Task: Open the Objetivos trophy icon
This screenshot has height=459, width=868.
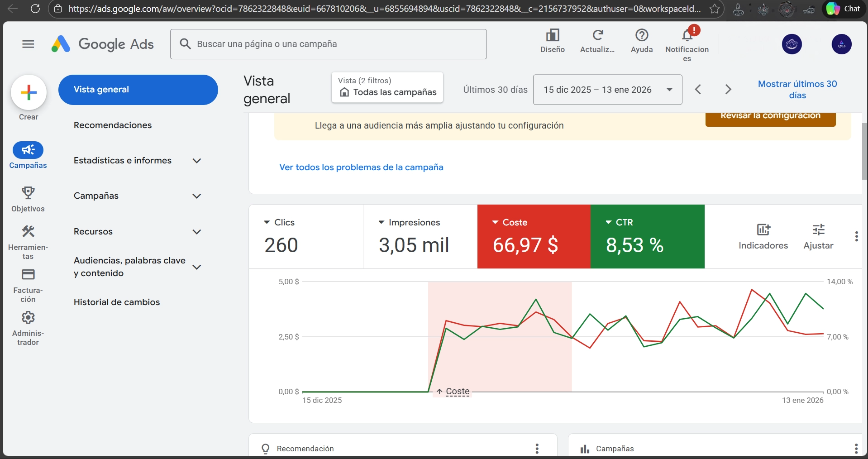Action: click(x=28, y=193)
